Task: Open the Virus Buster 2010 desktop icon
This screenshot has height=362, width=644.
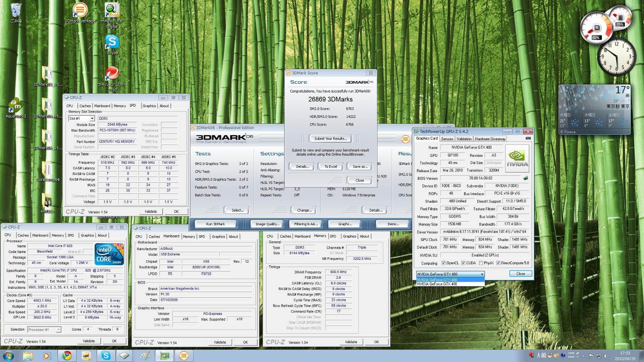Action: pos(112,79)
